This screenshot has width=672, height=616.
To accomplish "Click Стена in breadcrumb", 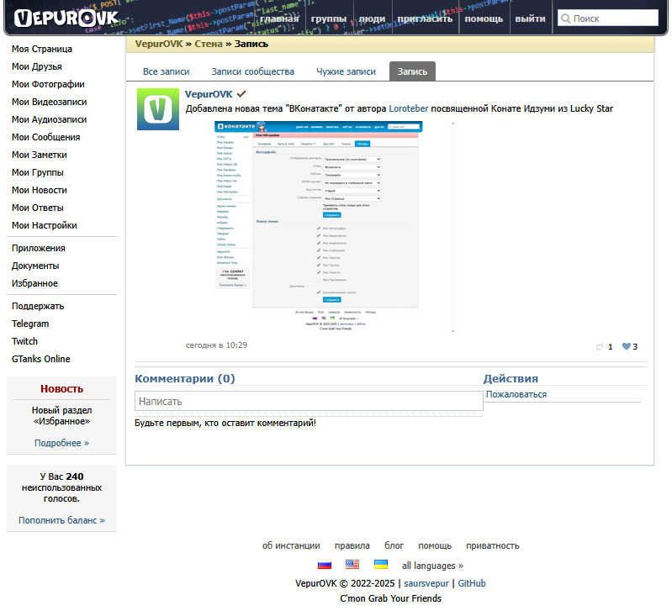I will point(209,44).
